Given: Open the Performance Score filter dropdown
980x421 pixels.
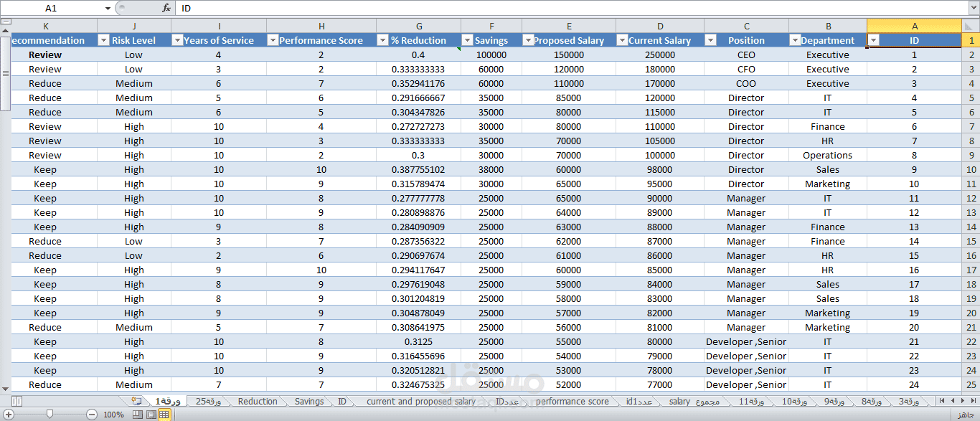Looking at the screenshot, I should (273, 41).
